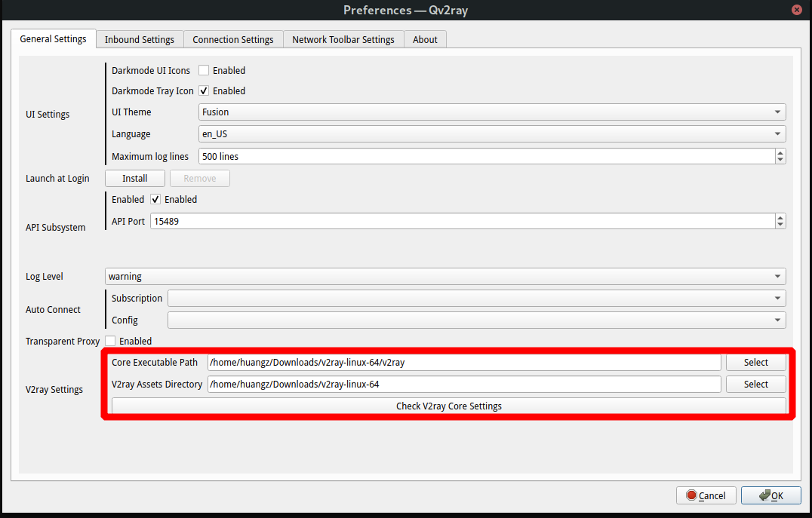The height and width of the screenshot is (518, 812).
Task: Switch to Inbound Settings tab
Action: point(139,39)
